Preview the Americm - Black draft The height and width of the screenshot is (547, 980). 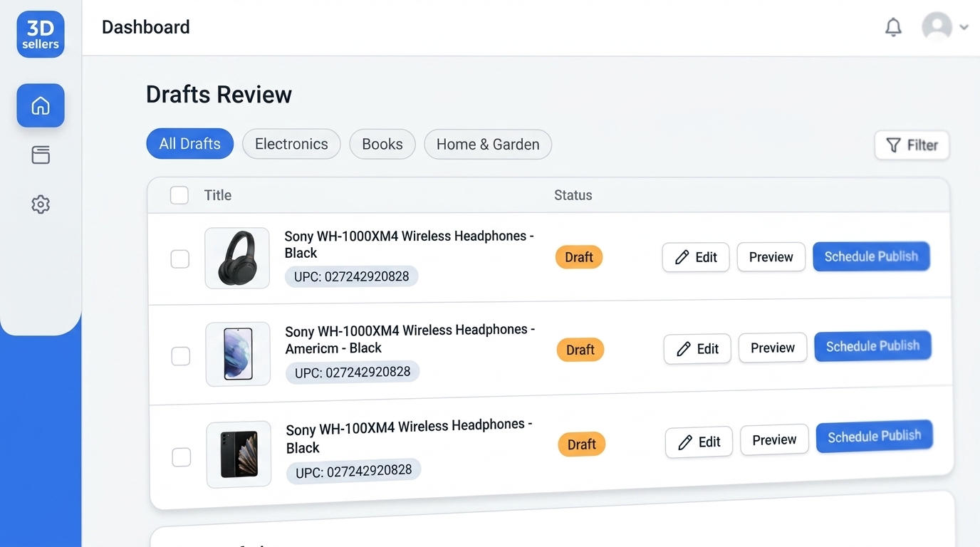tap(773, 348)
